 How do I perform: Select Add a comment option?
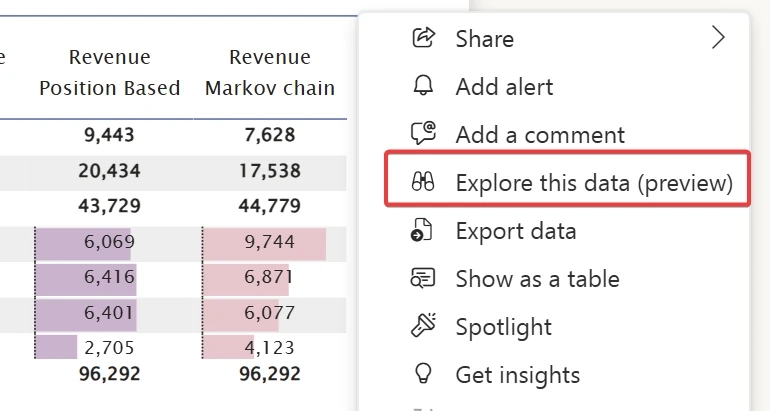pyautogui.click(x=540, y=134)
